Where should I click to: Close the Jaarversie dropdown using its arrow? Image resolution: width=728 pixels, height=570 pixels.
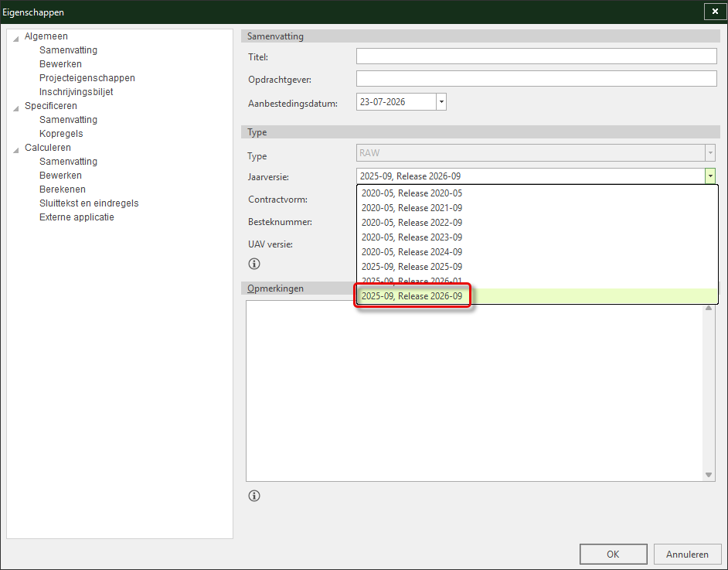[710, 176]
